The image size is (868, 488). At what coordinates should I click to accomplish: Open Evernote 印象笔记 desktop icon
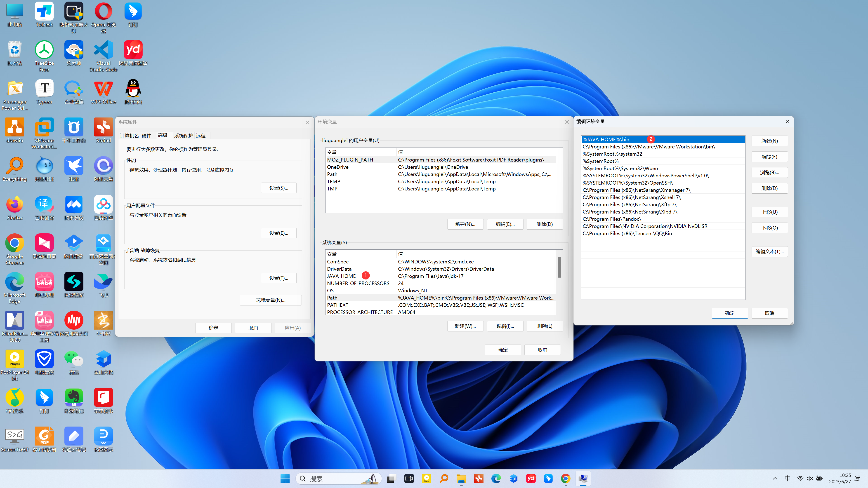[74, 401]
